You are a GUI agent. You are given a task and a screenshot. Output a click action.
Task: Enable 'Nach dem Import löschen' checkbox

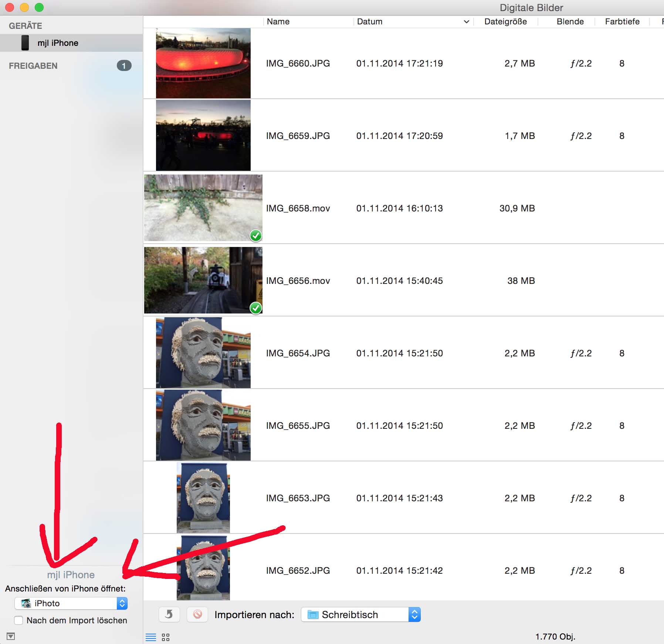[x=18, y=620]
